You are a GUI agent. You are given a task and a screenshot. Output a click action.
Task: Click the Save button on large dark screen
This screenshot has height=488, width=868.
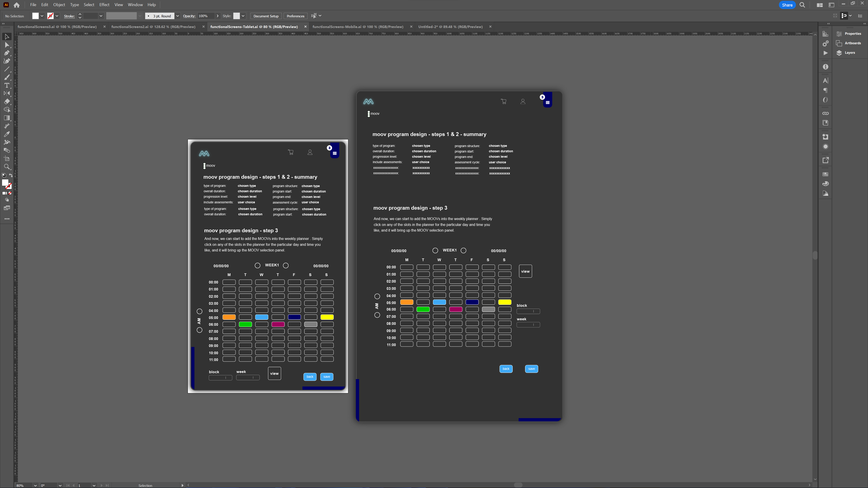531,368
